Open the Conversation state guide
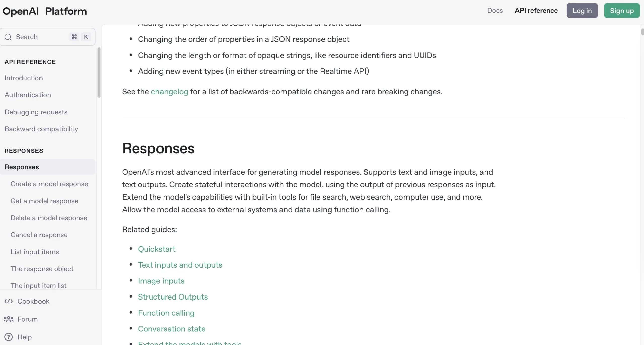The height and width of the screenshot is (345, 644). pos(172,329)
